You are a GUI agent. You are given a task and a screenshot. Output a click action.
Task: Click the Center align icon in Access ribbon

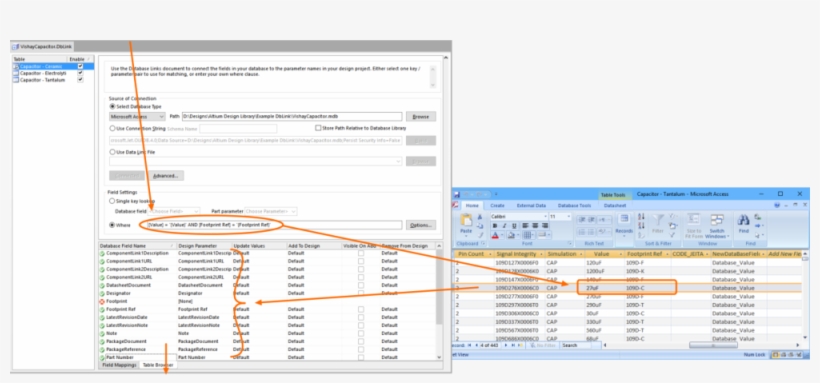tap(536, 226)
